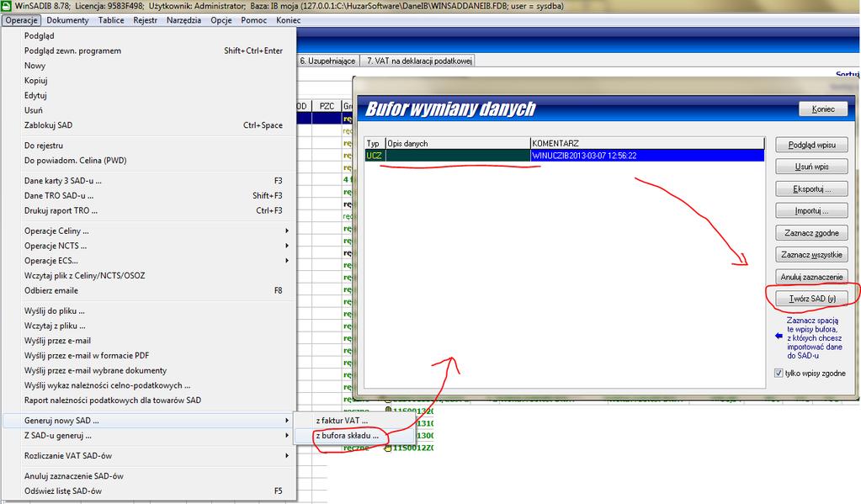The image size is (861, 504).
Task: Expand Operacje NCTS submenu
Action: (x=149, y=246)
